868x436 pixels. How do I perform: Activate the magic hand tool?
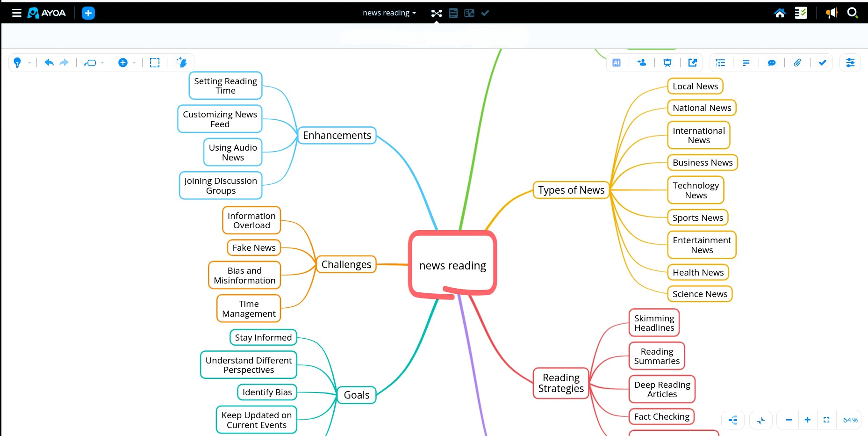182,62
